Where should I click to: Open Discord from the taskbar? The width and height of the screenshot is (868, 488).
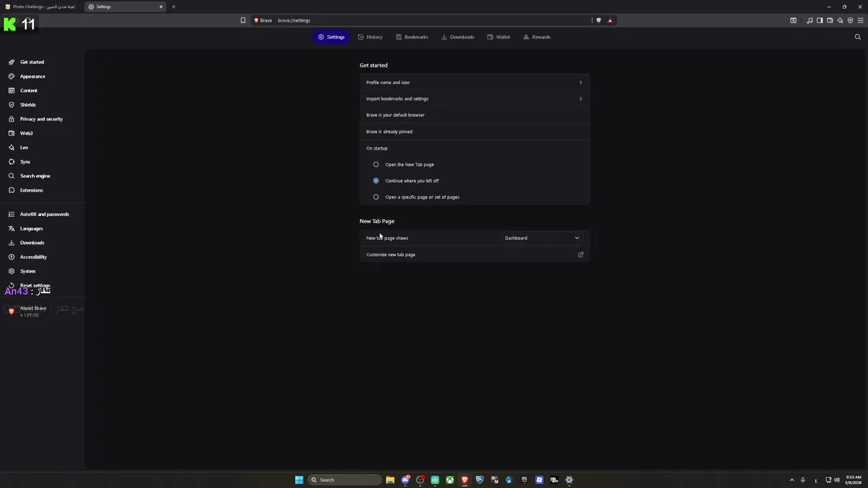pos(405,480)
